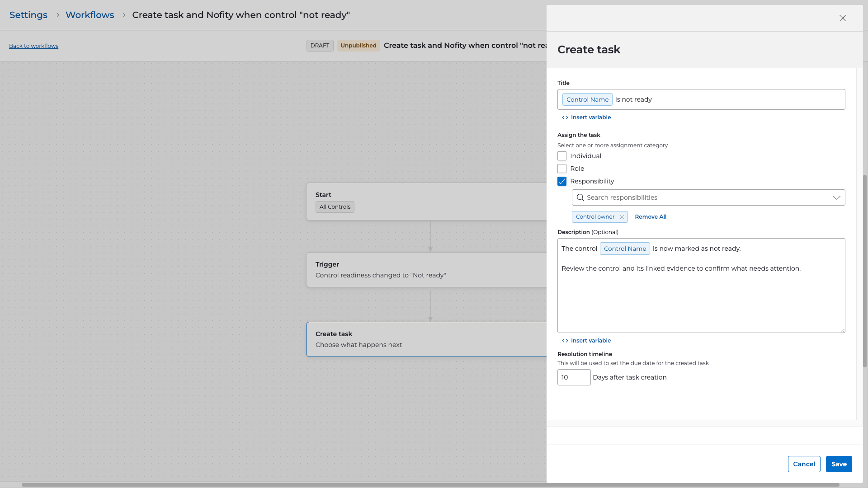
Task: Go to Settings breadcrumb
Action: coord(28,15)
